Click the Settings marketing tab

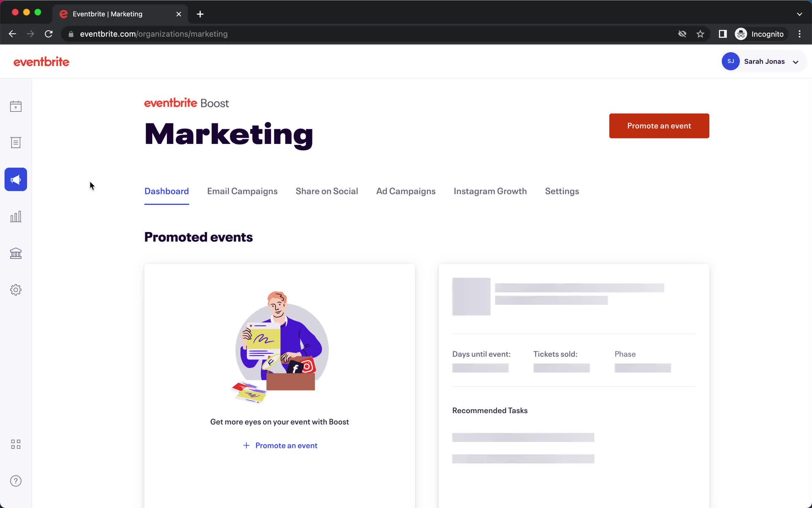[562, 191]
